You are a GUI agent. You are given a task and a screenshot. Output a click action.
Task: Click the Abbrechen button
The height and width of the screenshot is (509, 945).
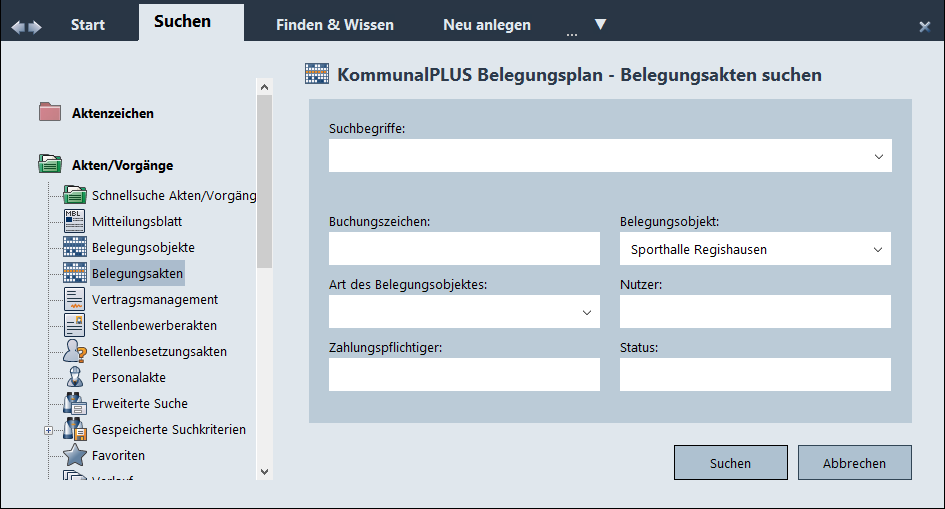[854, 463]
